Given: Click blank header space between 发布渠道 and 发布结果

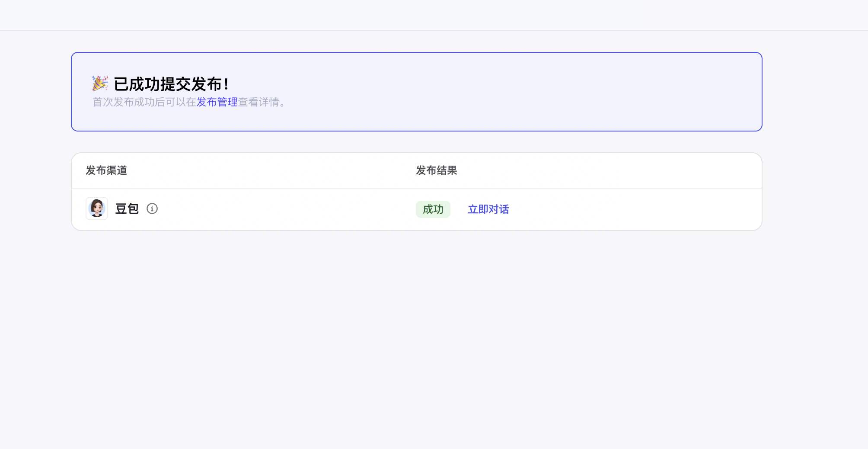Looking at the screenshot, I should [x=268, y=170].
